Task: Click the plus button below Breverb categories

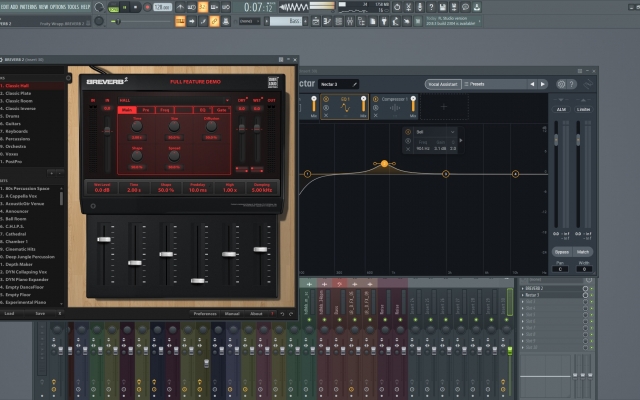Action: 51,173
